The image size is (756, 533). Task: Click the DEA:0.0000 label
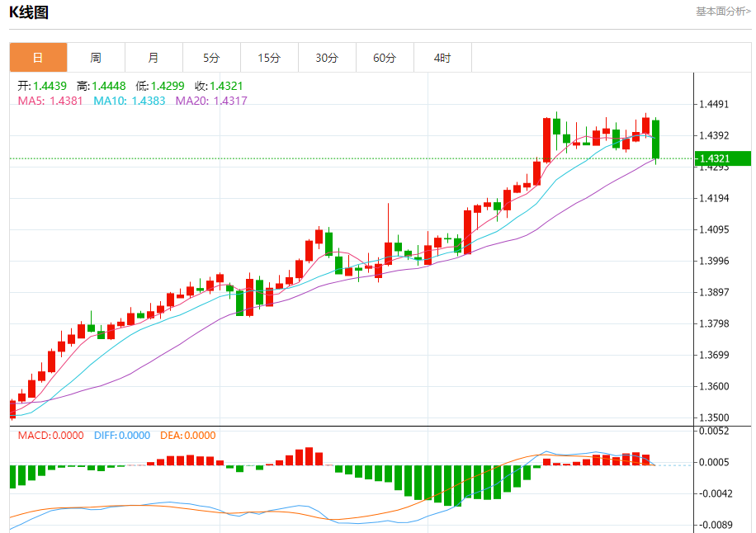[188, 436]
